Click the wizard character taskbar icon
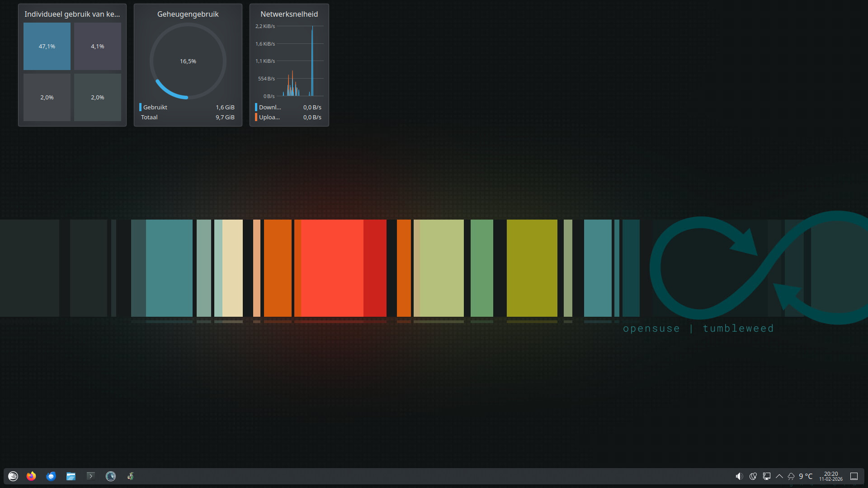Image resolution: width=868 pixels, height=488 pixels. 131,476
